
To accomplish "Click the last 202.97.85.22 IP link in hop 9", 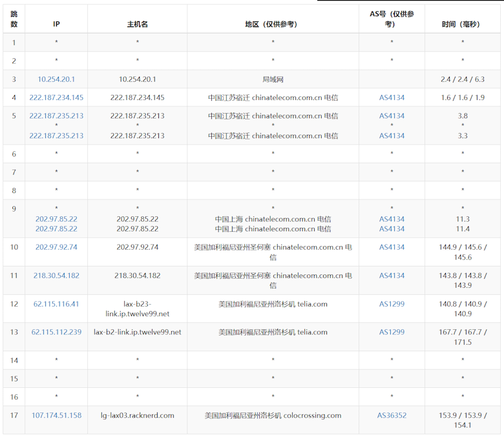I will [x=56, y=229].
